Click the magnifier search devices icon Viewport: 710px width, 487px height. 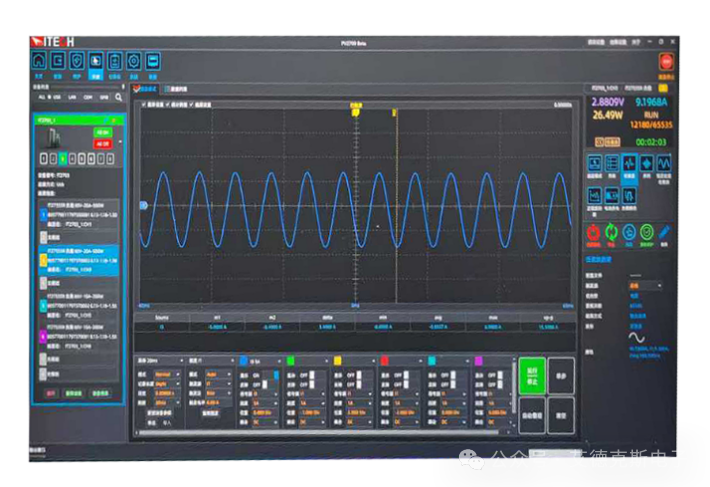click(x=119, y=97)
